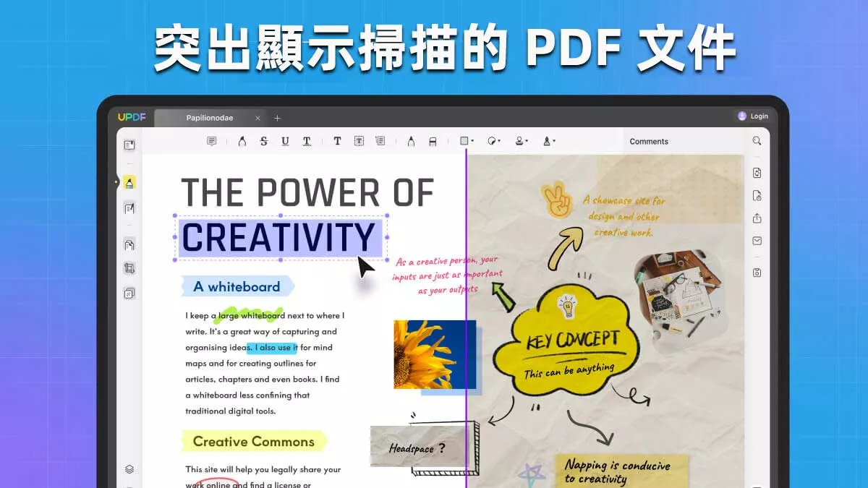Screen dimensions: 868x488
Task: Open Reader mode in left sidebar
Action: tap(129, 145)
